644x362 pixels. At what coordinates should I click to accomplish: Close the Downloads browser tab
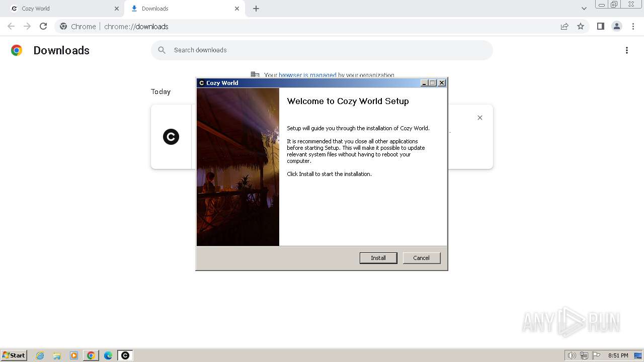click(237, 9)
